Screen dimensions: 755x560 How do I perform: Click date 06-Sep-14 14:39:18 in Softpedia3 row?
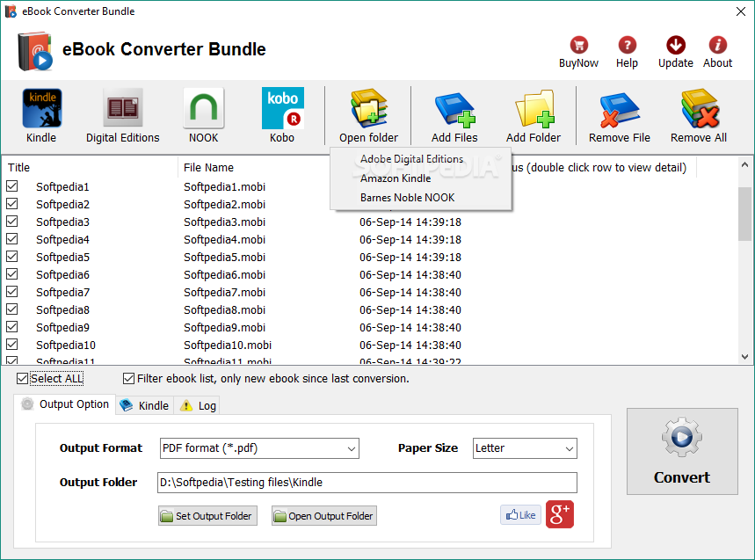(x=410, y=222)
